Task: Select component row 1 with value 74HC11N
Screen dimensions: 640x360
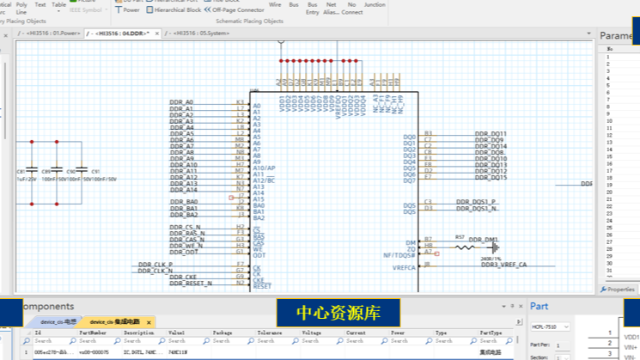Action: pyautogui.click(x=267, y=352)
